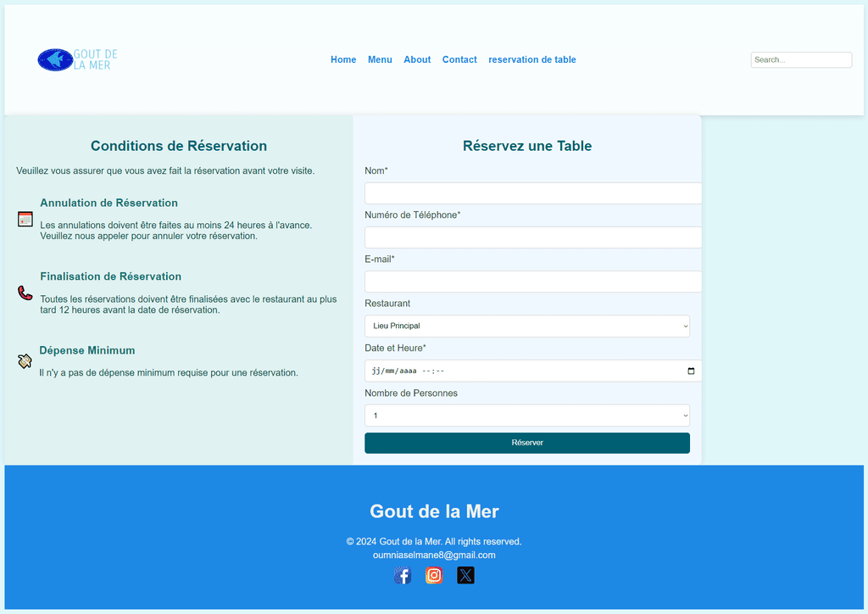This screenshot has width=868, height=614.
Task: Open the Facebook icon in footer
Action: coord(403,576)
